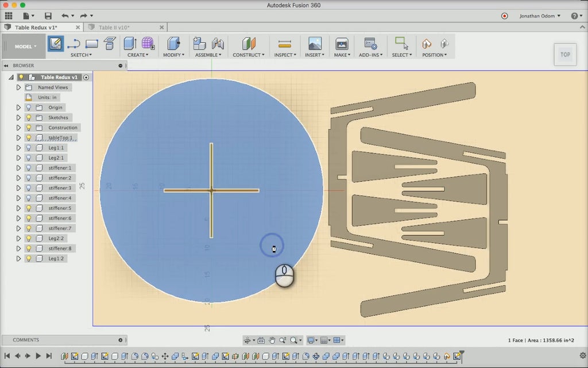Click the Leg2:2 component in browser

(x=56, y=238)
